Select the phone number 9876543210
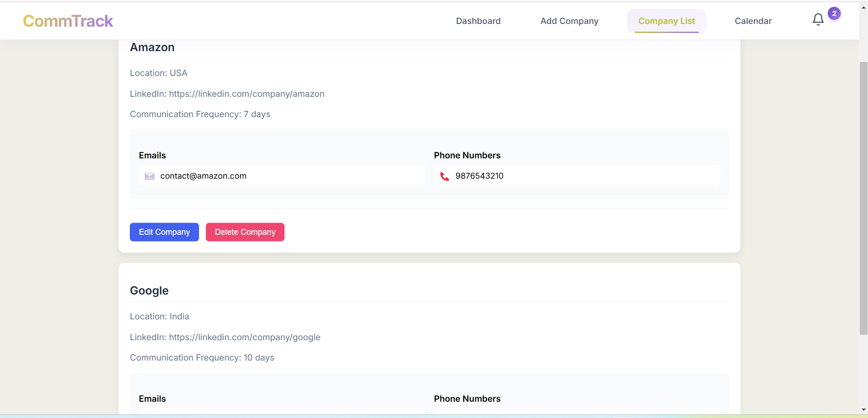Image resolution: width=868 pixels, height=418 pixels. click(479, 176)
